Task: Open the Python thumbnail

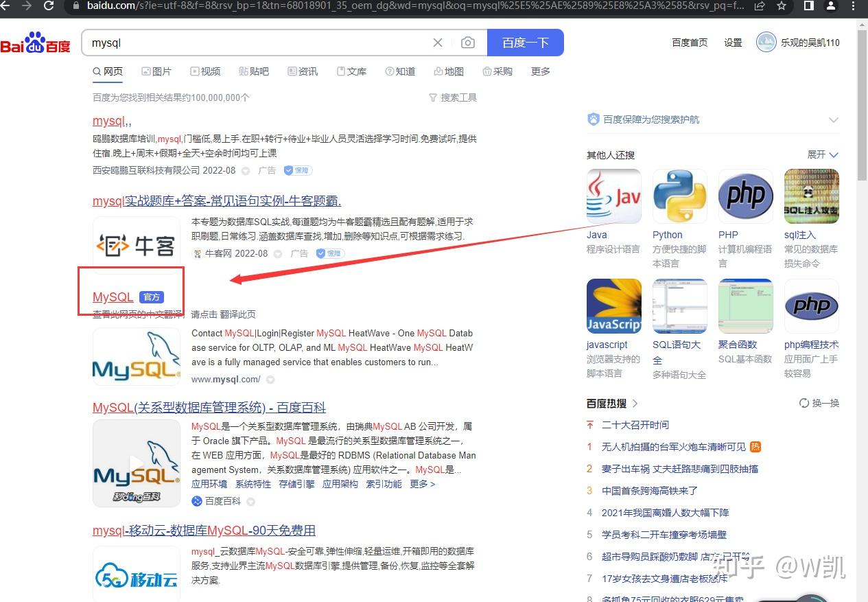Action: pyautogui.click(x=680, y=196)
